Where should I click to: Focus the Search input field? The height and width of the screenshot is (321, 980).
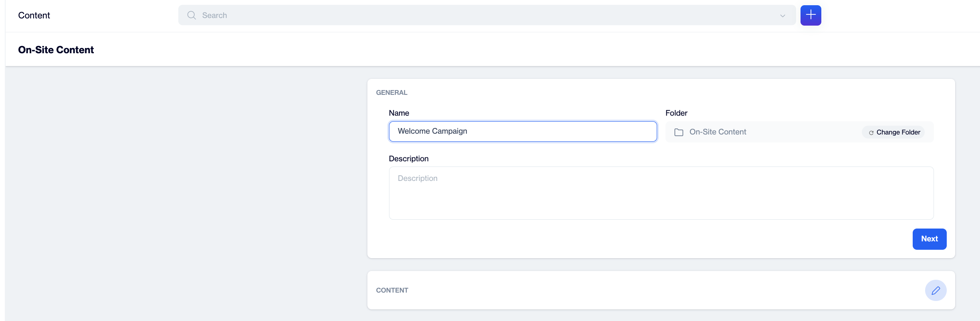(487, 15)
